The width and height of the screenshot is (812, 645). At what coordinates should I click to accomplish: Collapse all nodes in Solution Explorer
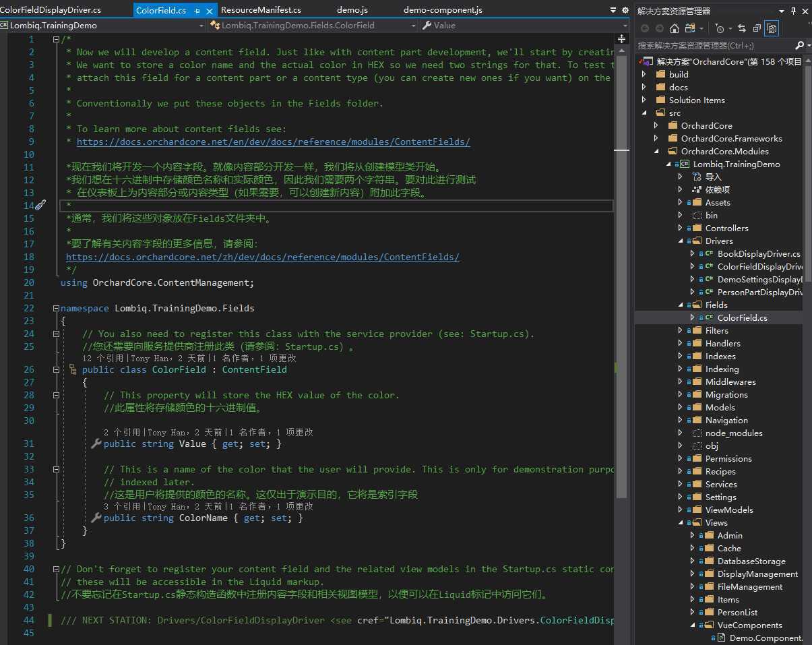757,28
